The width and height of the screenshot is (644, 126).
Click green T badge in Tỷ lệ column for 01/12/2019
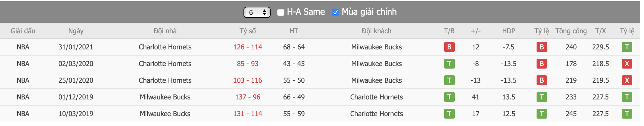click(x=541, y=97)
